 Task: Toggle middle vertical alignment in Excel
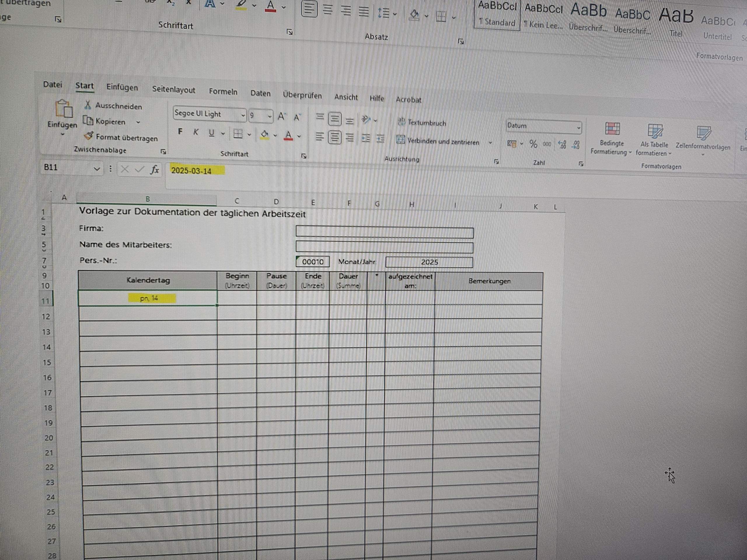(334, 119)
